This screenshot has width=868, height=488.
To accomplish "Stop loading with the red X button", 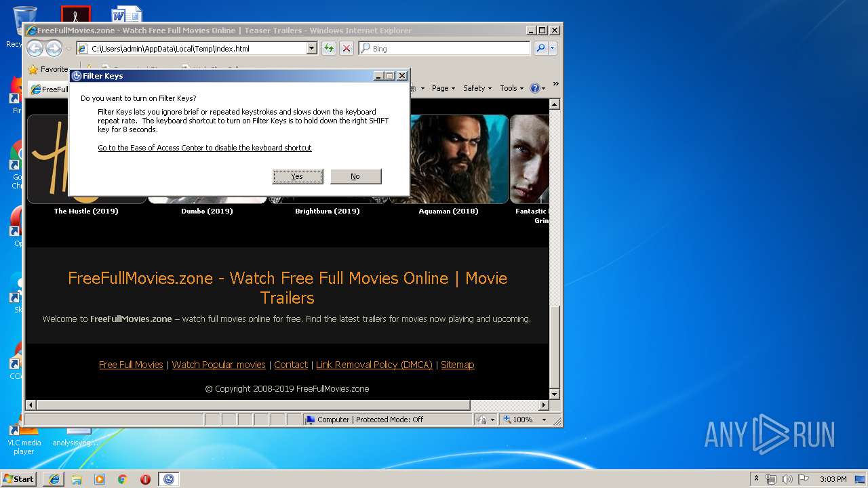I will (x=347, y=48).
